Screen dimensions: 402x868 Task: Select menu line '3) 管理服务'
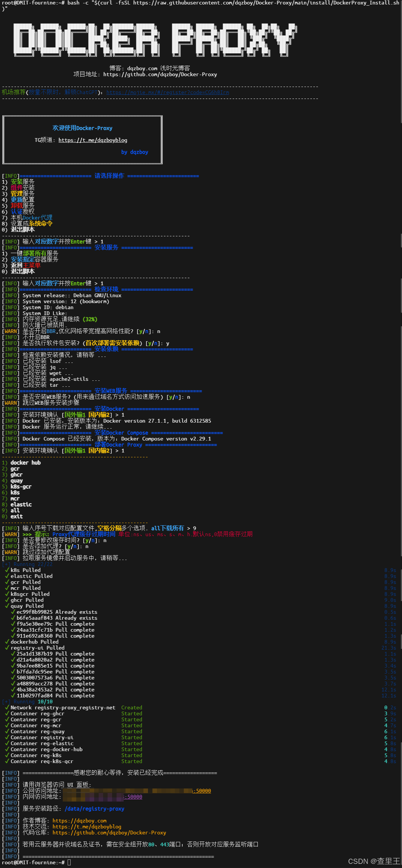(18, 194)
